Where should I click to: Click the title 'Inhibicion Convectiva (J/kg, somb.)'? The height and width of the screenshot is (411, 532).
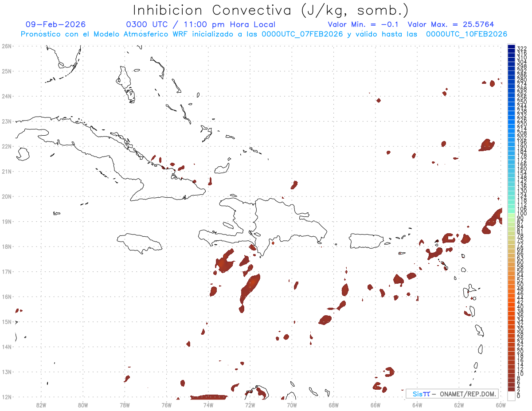click(x=271, y=10)
